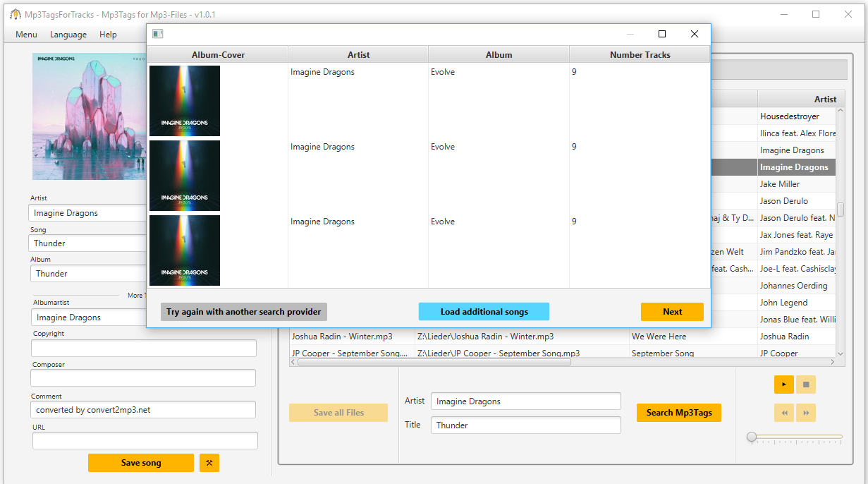Click the Z:\Lieder\Joshua Radin path cell
The height and width of the screenshot is (484, 868).
pyautogui.click(x=521, y=337)
